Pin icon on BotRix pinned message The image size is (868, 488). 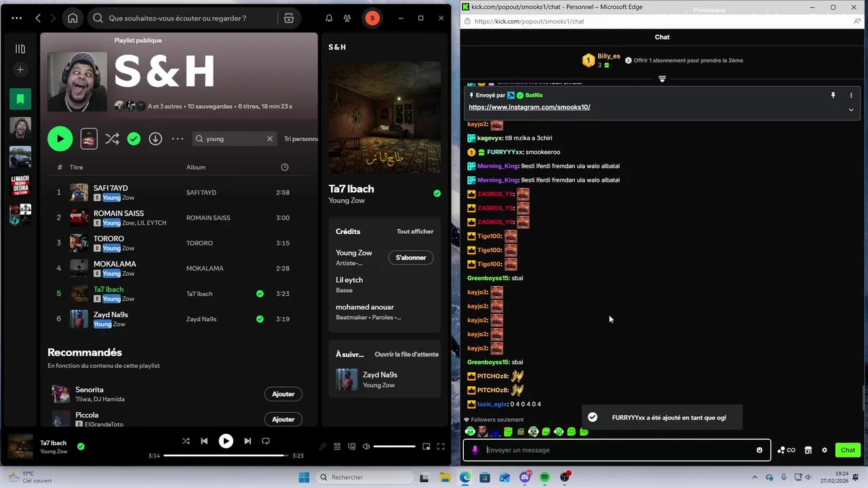833,96
